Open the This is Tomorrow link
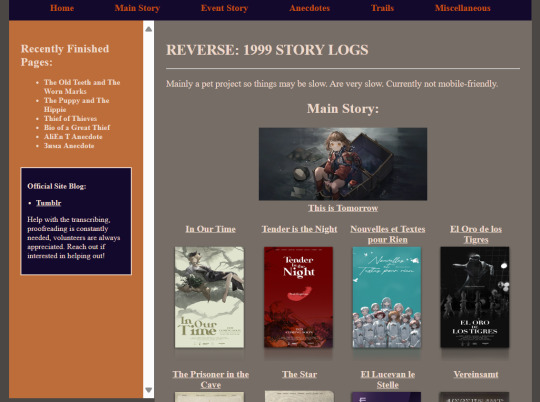The image size is (540, 402). pyautogui.click(x=343, y=208)
